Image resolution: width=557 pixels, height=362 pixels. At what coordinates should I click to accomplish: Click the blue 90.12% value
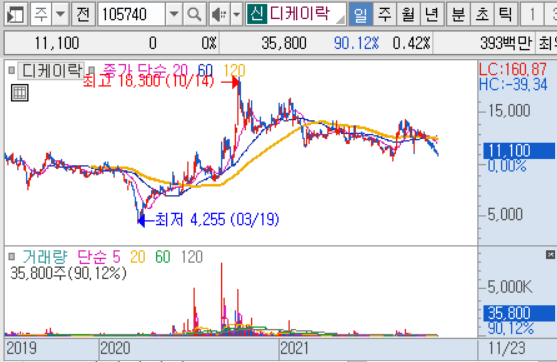click(x=356, y=43)
